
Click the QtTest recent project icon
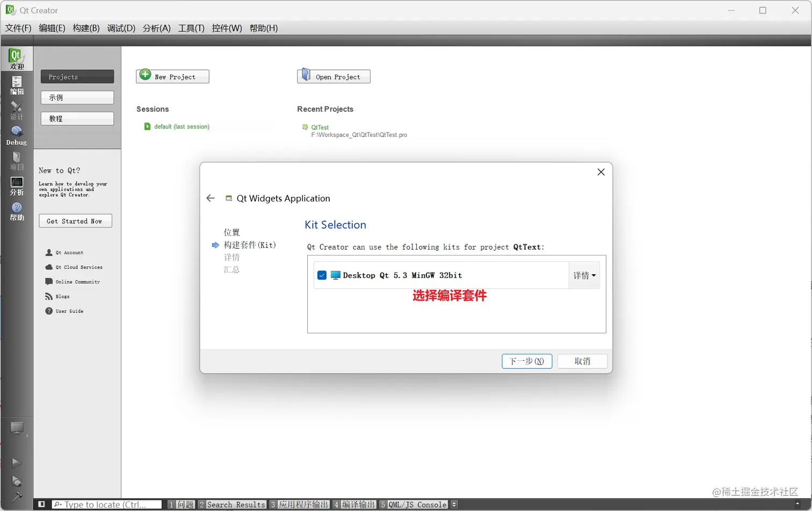(306, 127)
